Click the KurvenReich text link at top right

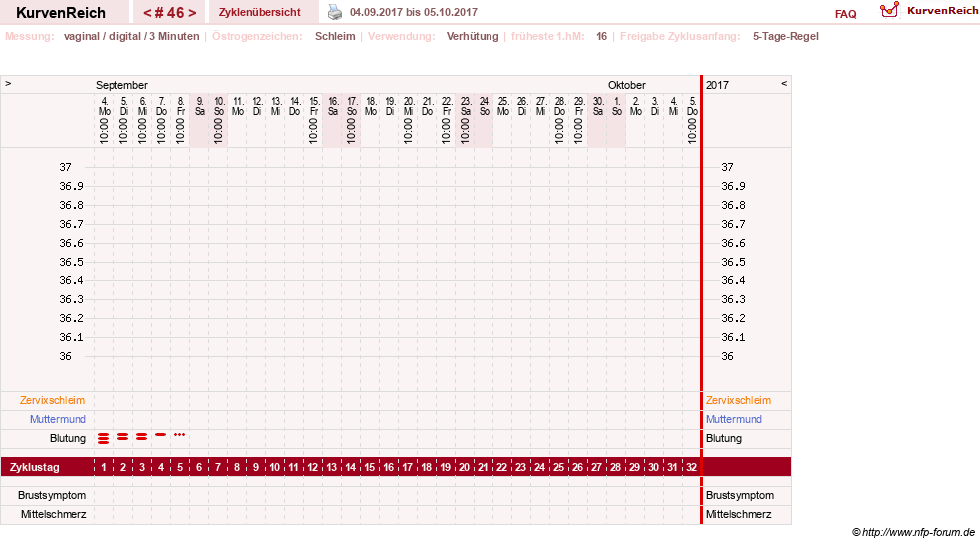tap(942, 11)
